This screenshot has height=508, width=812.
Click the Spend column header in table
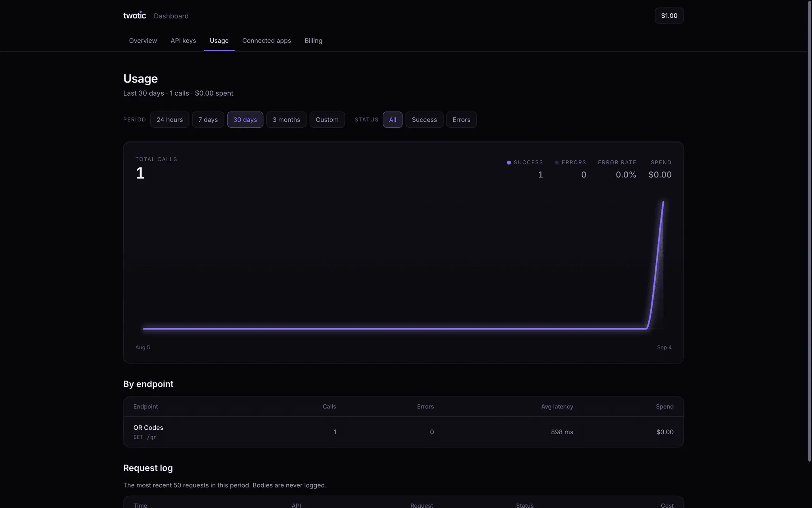click(665, 406)
